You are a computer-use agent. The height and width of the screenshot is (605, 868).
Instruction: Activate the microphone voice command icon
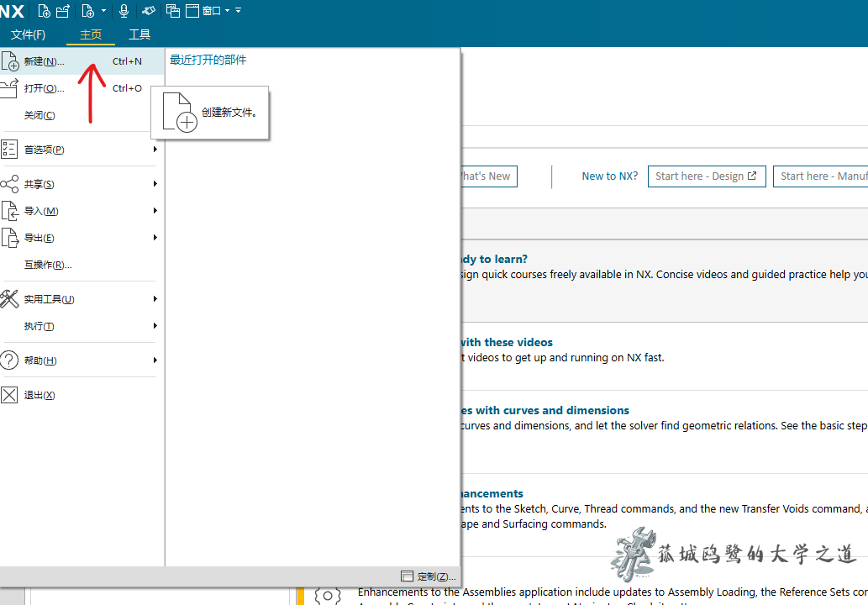click(124, 11)
